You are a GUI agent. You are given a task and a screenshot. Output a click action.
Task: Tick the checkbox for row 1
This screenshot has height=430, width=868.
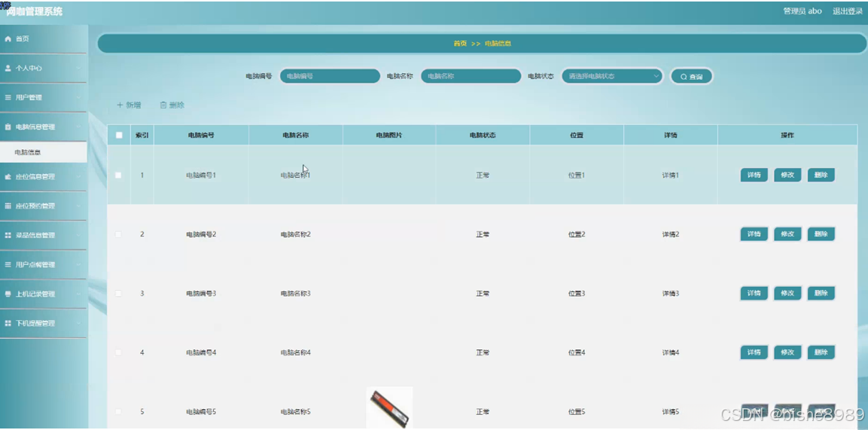118,175
